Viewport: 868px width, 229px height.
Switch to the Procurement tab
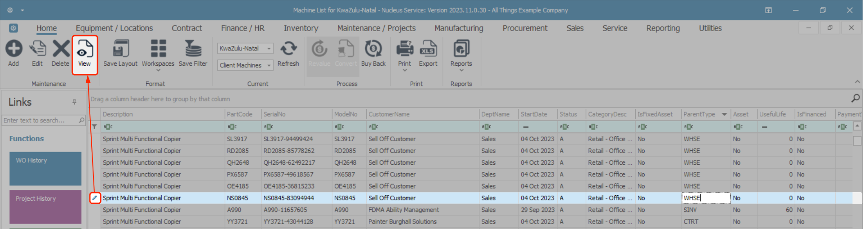(525, 28)
